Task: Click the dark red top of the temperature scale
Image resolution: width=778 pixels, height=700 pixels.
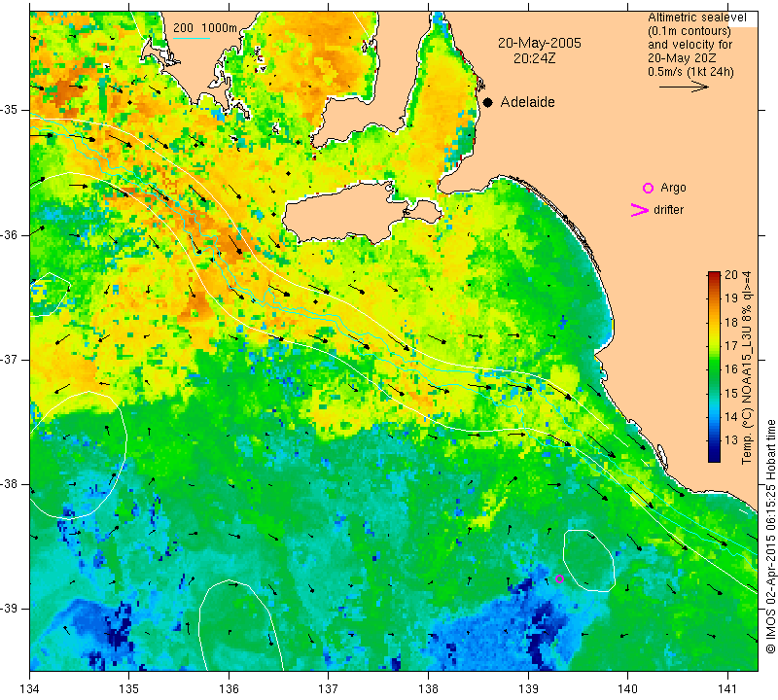Action: (x=714, y=274)
